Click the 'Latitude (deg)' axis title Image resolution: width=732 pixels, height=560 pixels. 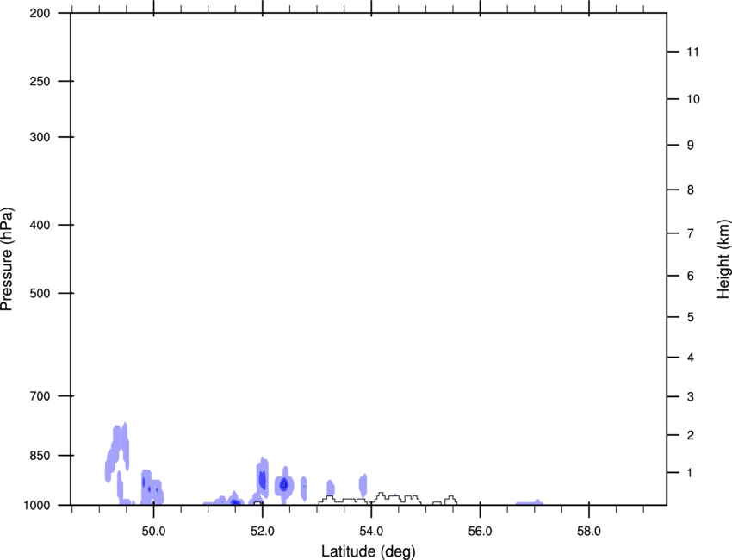point(368,551)
